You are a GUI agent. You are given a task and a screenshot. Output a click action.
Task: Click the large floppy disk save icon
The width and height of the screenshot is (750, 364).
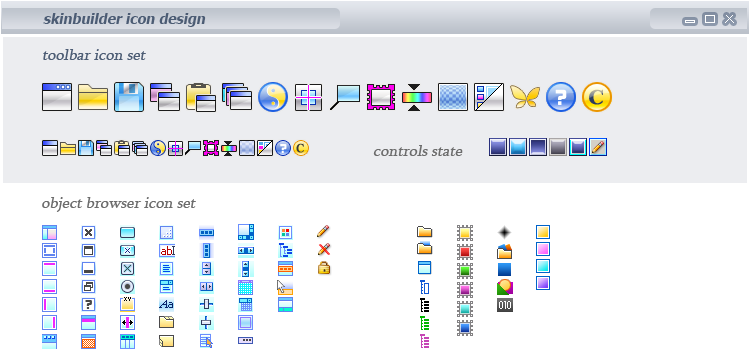pos(129,97)
